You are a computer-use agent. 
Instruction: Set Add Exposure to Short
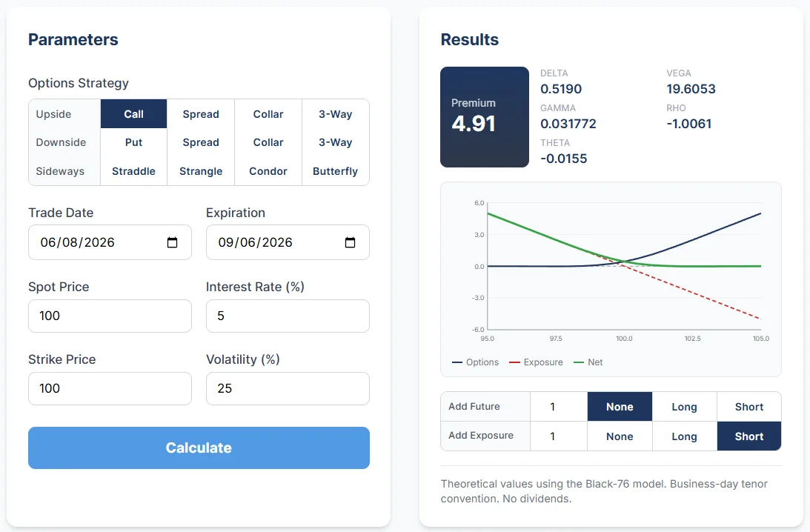point(749,436)
